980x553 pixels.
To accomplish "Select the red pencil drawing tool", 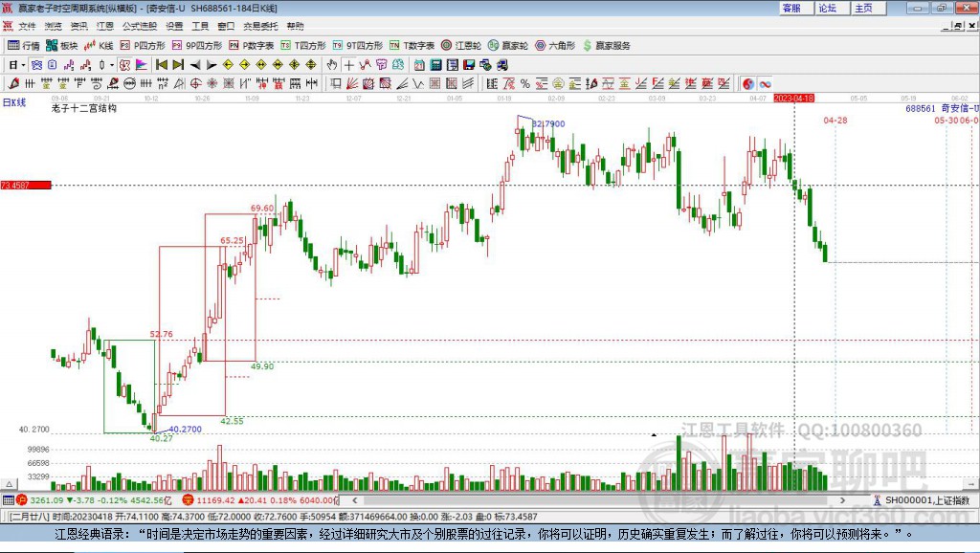I will (x=13, y=83).
